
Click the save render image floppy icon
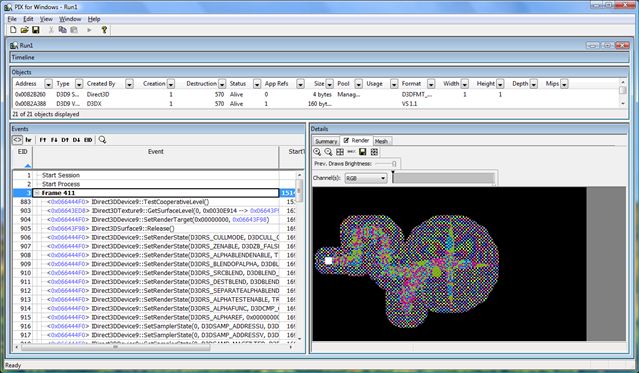pyautogui.click(x=362, y=152)
